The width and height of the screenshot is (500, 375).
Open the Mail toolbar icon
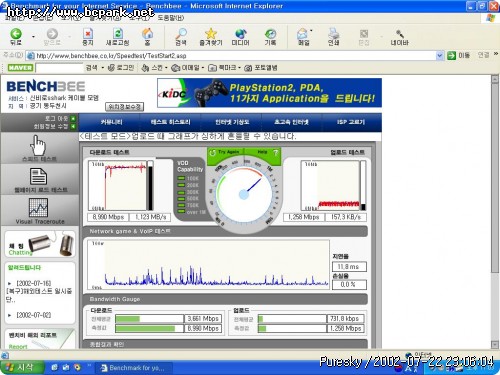coord(303,34)
